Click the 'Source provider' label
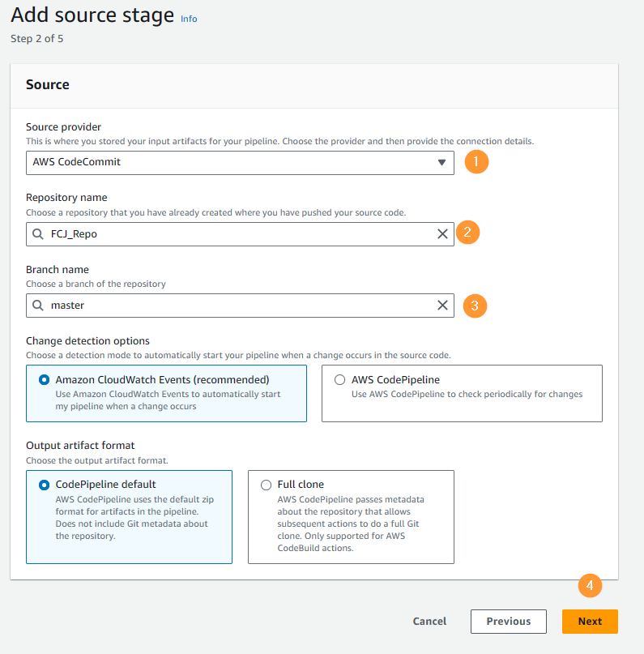Screen dimensions: 644x654 [x=63, y=126]
